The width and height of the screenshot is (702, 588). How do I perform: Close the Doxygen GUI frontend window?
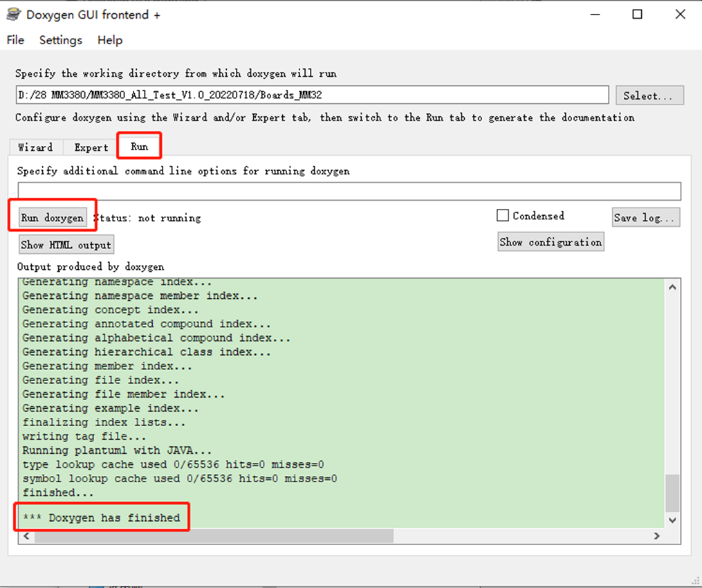tap(680, 15)
